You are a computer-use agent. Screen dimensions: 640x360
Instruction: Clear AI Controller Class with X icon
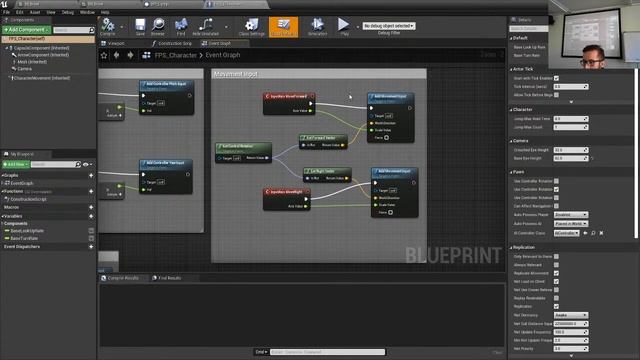click(601, 233)
